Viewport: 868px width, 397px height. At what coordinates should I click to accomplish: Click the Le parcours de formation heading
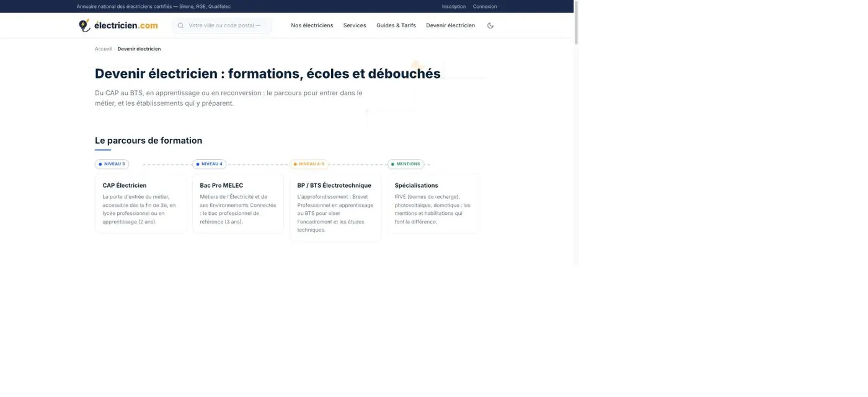(x=148, y=141)
